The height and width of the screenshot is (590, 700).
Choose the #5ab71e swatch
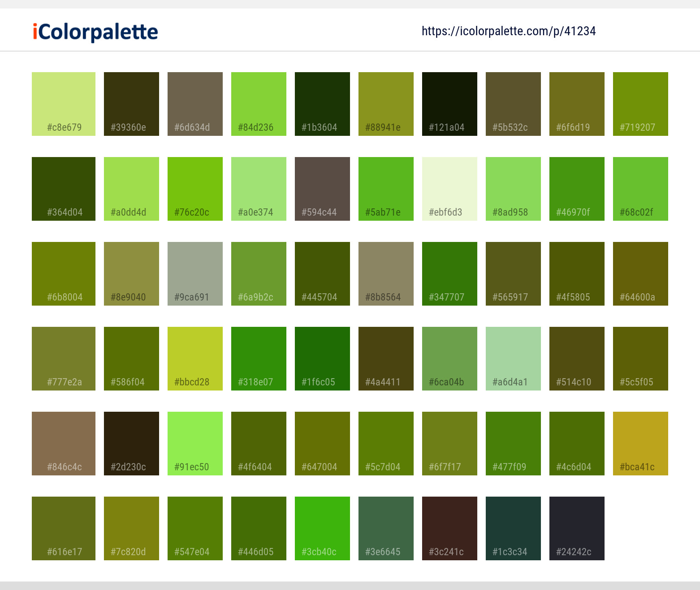coord(386,189)
